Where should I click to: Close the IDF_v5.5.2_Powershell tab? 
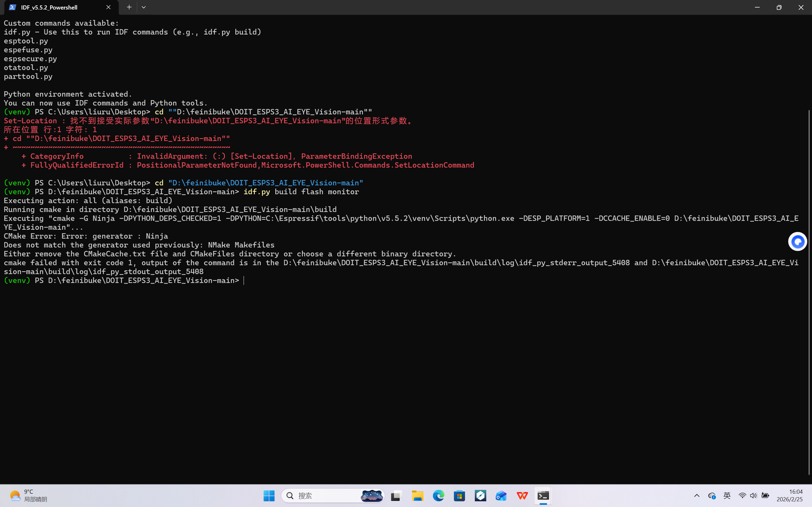pyautogui.click(x=108, y=7)
